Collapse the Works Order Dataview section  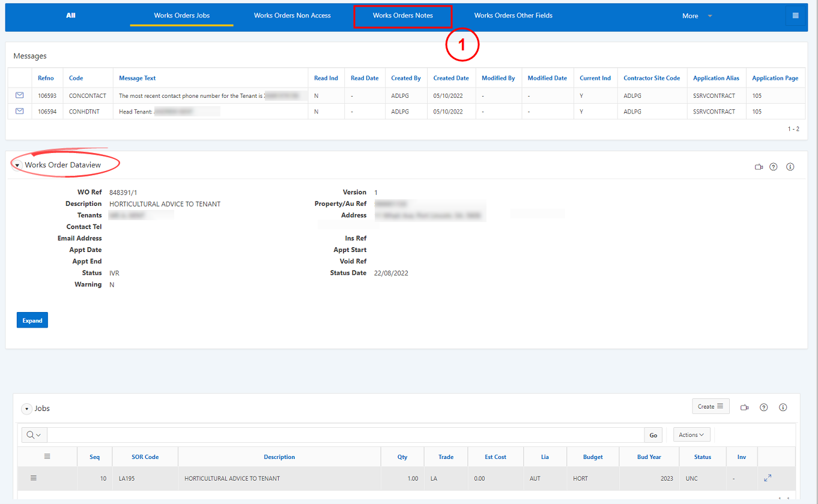(x=17, y=165)
